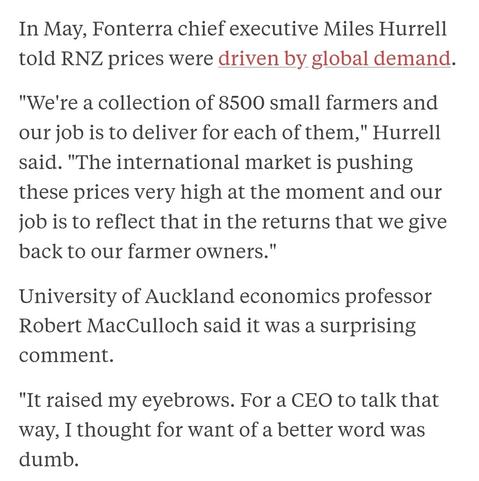Click the word 'comment.' ending third paragraph
The width and height of the screenshot is (479, 481).
click(x=66, y=355)
